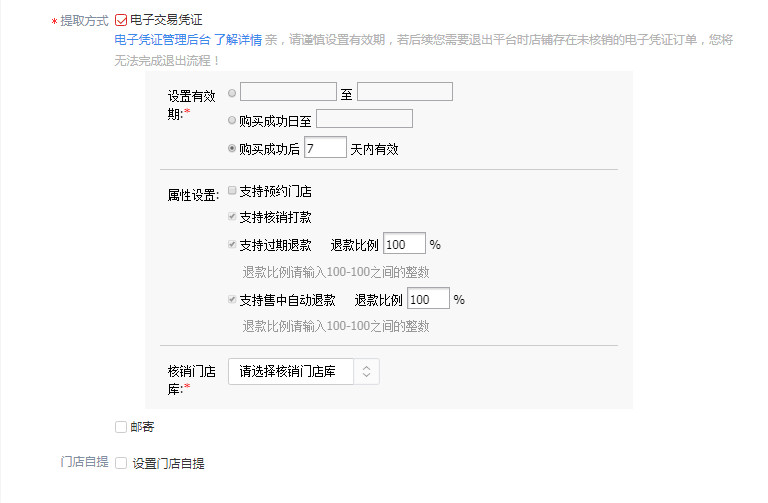Check the 邮寄 checkbox
Image resolution: width=768 pixels, height=503 pixels.
pos(121,427)
